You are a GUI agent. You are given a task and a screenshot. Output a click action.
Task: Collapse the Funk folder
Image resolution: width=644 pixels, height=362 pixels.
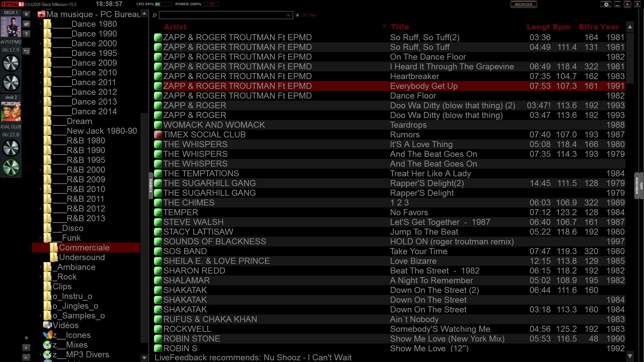coord(41,238)
